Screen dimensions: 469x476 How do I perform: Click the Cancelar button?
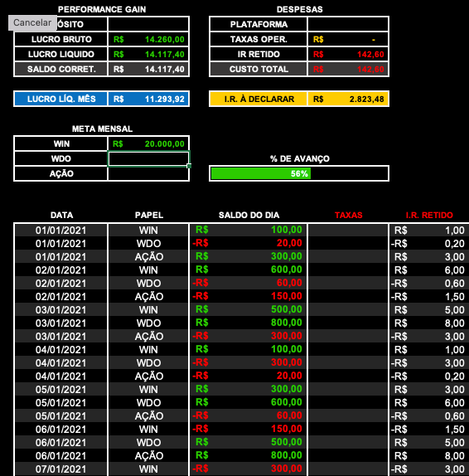click(x=32, y=22)
